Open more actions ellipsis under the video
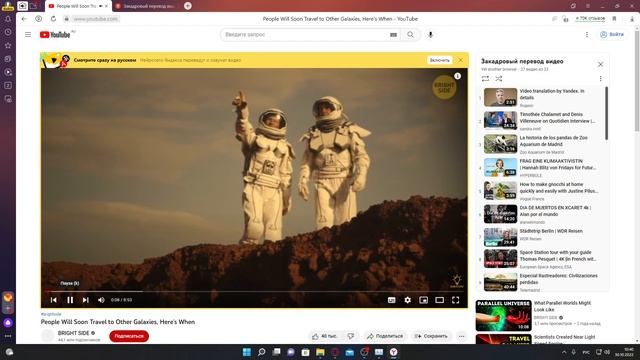Viewport: 640px width, 360px height. 461,336
